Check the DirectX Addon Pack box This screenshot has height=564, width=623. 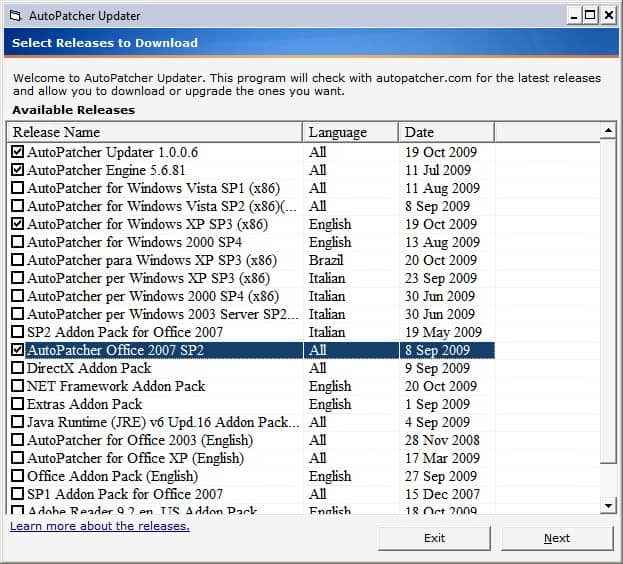(x=17, y=369)
